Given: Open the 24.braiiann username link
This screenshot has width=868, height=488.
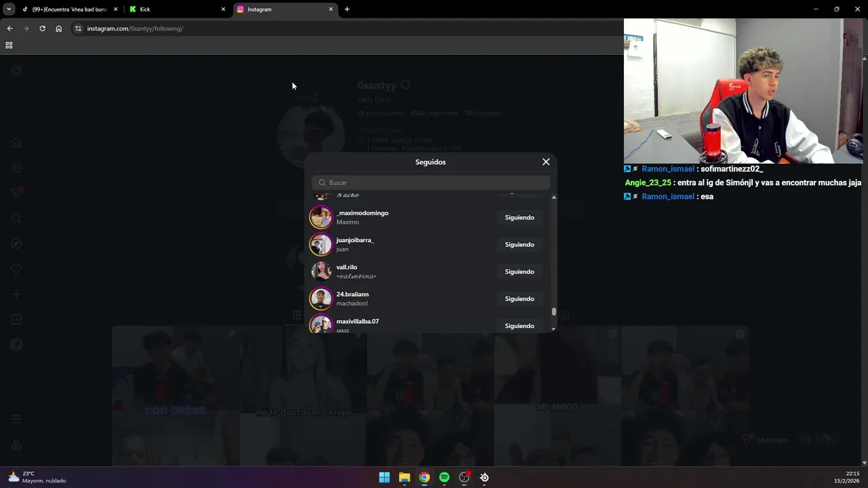Looking at the screenshot, I should tap(353, 294).
